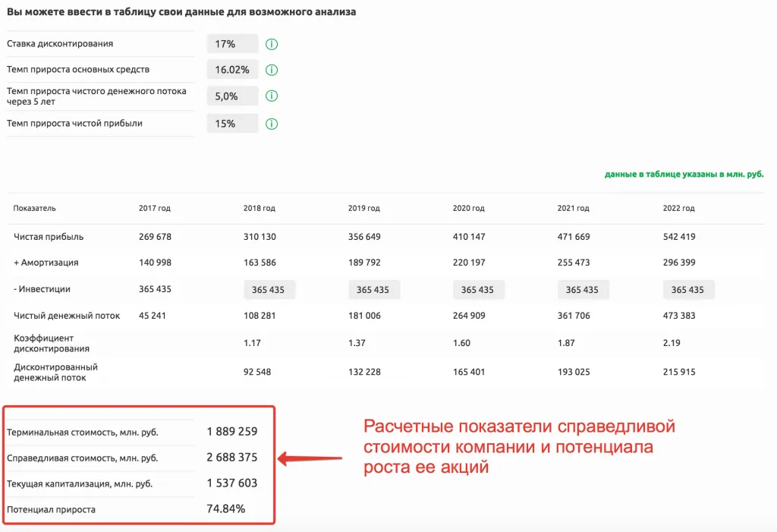This screenshot has width=777, height=532.
Task: Edit the 17% discount rate field
Action: (232, 44)
